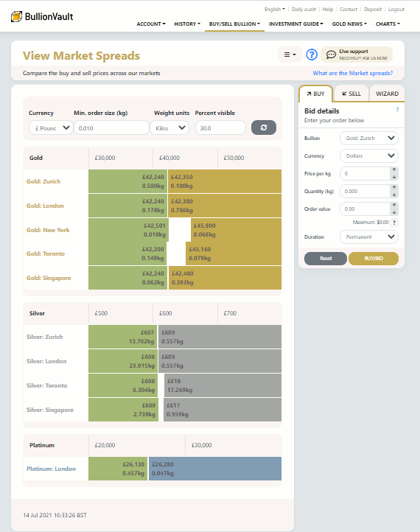Open Bullion Gold: Zurich dropdown

pos(368,138)
